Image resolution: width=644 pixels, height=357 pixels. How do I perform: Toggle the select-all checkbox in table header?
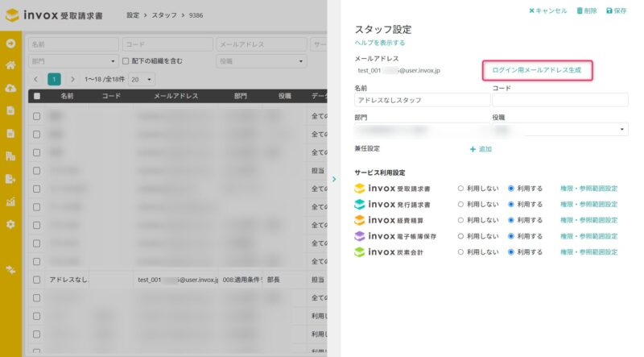coord(36,96)
